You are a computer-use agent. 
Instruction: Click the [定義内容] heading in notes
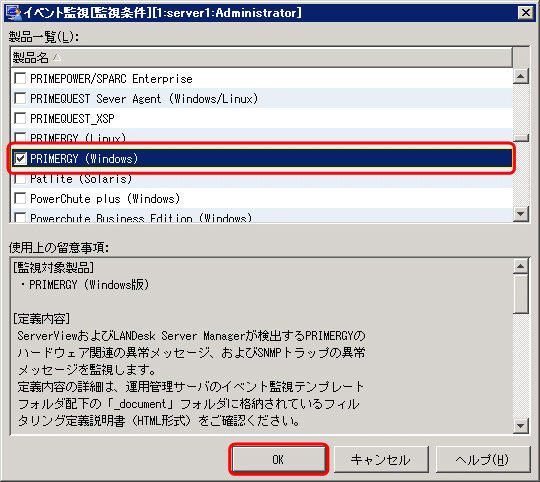coord(41,318)
